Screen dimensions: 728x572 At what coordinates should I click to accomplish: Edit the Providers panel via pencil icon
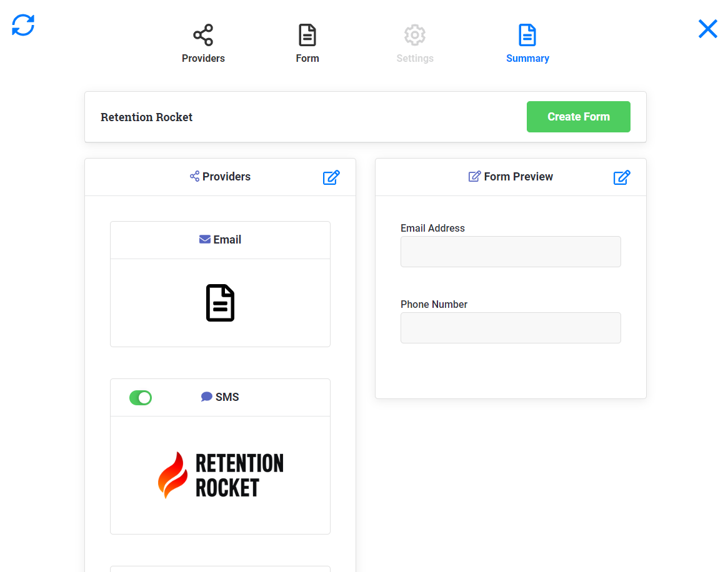click(331, 177)
